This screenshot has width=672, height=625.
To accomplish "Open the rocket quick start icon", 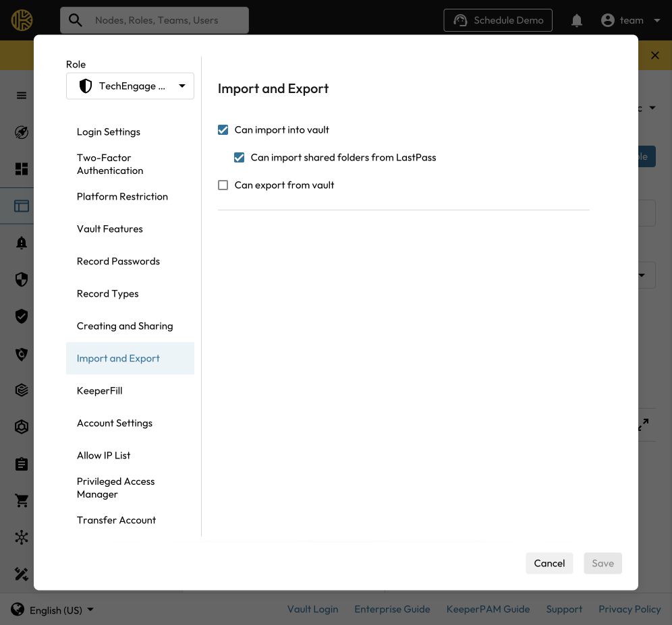I will pos(22,132).
